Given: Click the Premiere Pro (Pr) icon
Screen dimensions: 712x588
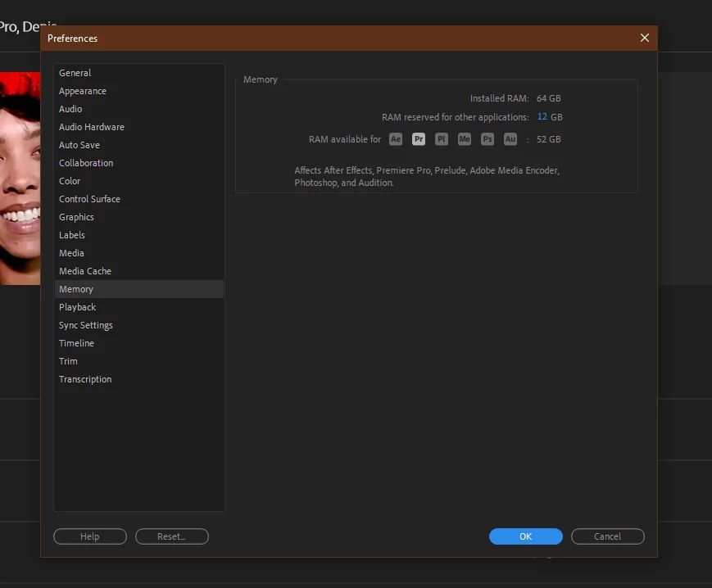Looking at the screenshot, I should click(x=419, y=139).
